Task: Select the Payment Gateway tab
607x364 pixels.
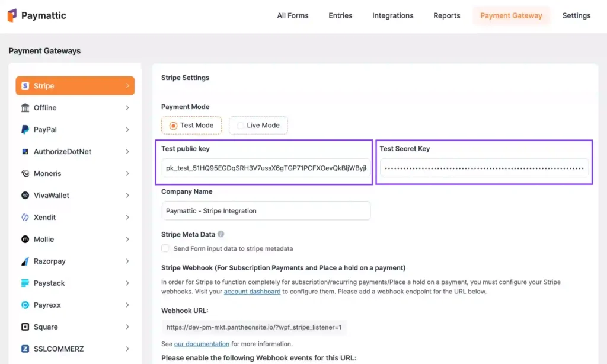Action: pos(511,15)
